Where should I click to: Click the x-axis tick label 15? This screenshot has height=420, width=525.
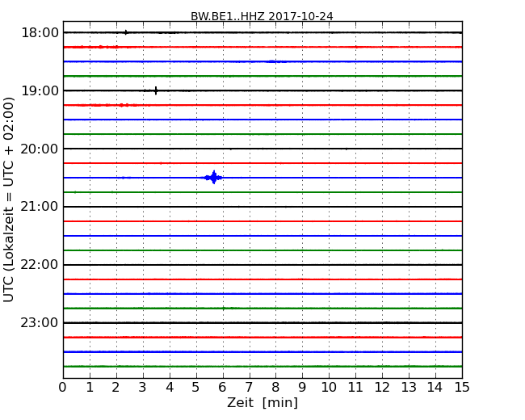pos(462,387)
